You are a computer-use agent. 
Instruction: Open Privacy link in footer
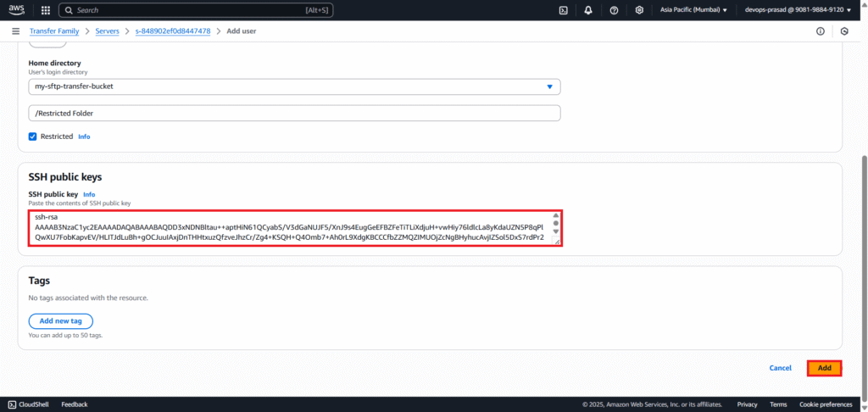coord(748,404)
